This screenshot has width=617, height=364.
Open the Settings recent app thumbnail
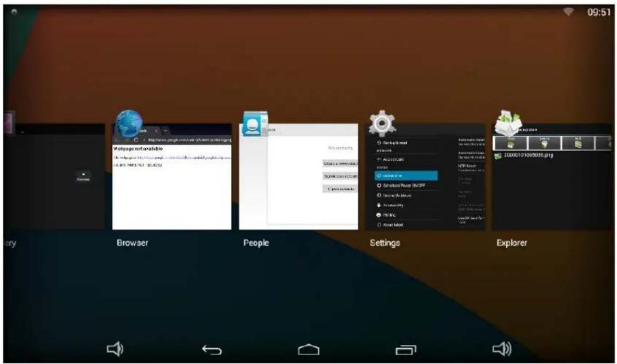[x=425, y=176]
